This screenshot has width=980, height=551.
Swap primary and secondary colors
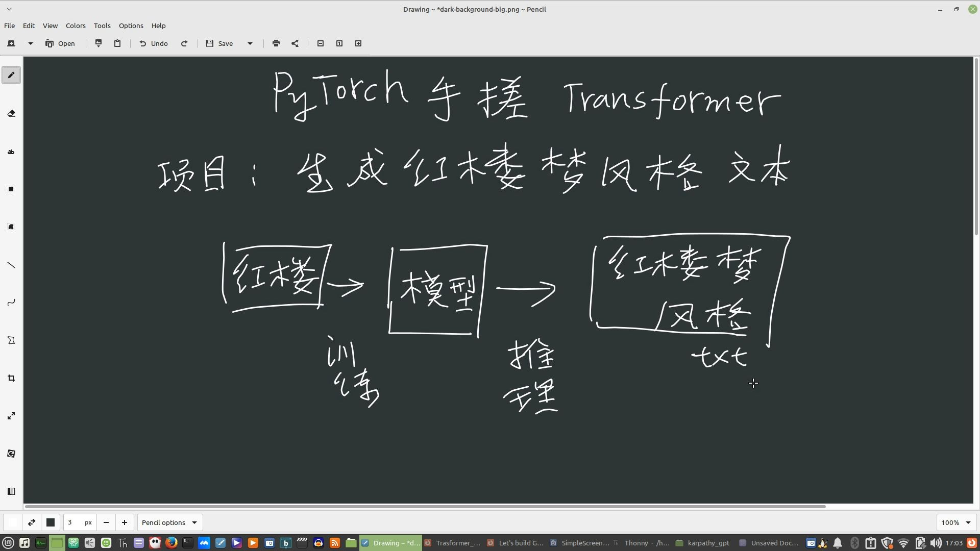[32, 522]
